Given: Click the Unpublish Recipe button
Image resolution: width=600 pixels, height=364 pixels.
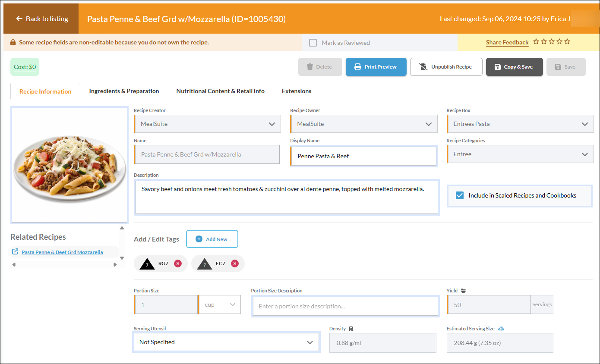Looking at the screenshot, I should coord(446,67).
